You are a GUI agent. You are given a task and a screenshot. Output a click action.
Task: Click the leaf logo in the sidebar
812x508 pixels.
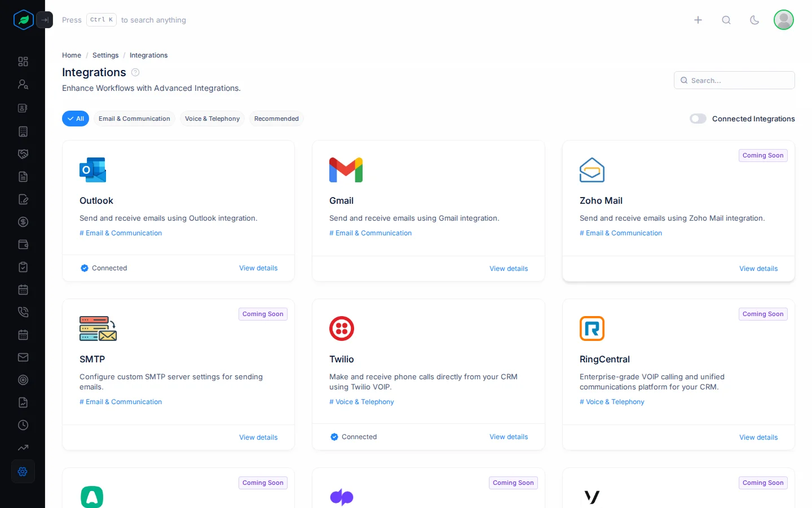tap(24, 20)
